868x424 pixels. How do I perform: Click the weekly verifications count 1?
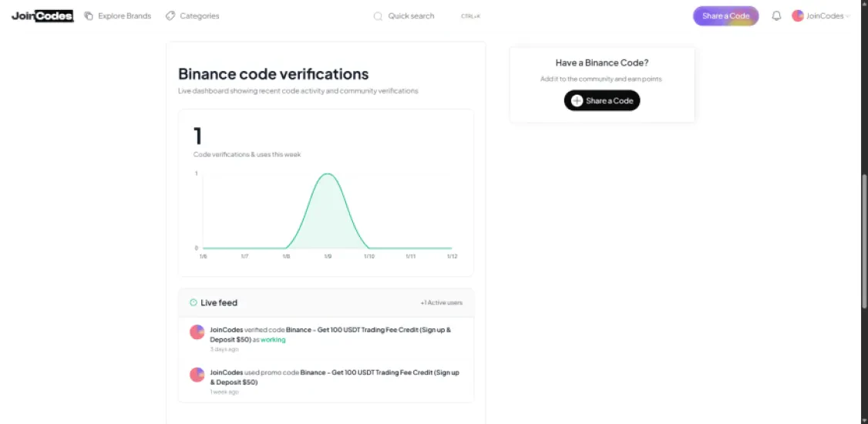(x=197, y=136)
